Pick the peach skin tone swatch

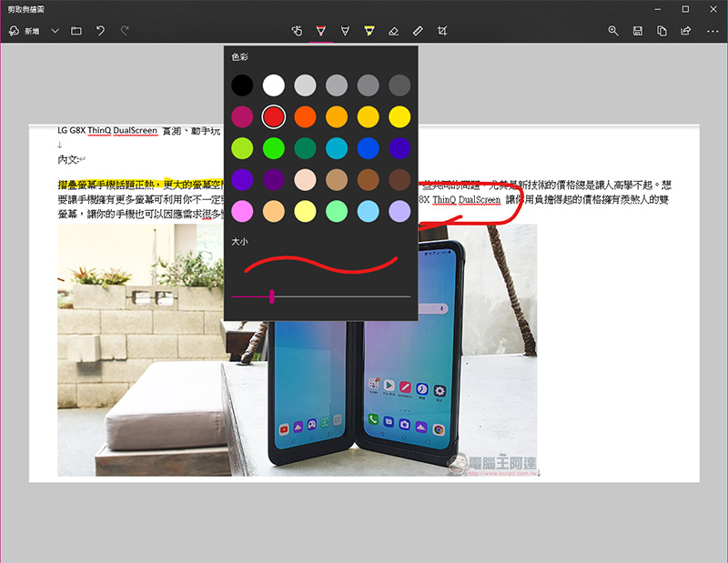[305, 180]
